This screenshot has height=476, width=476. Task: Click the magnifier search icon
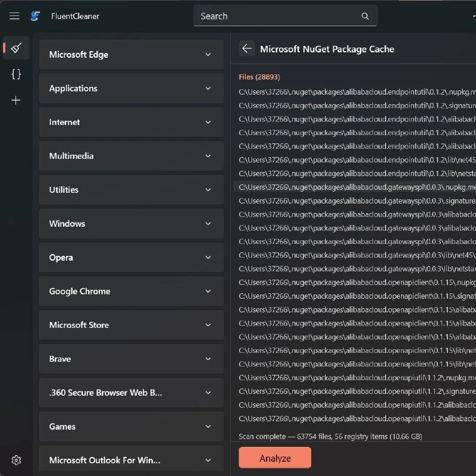point(365,16)
